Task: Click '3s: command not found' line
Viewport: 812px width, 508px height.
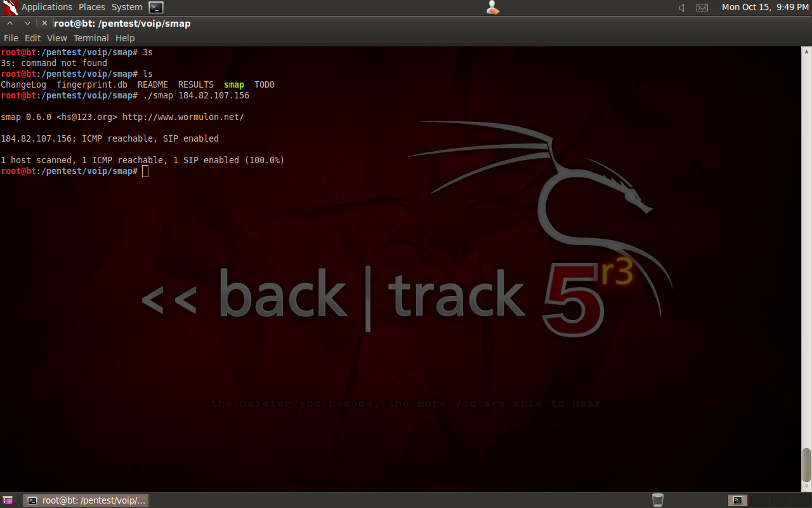Action: point(54,63)
